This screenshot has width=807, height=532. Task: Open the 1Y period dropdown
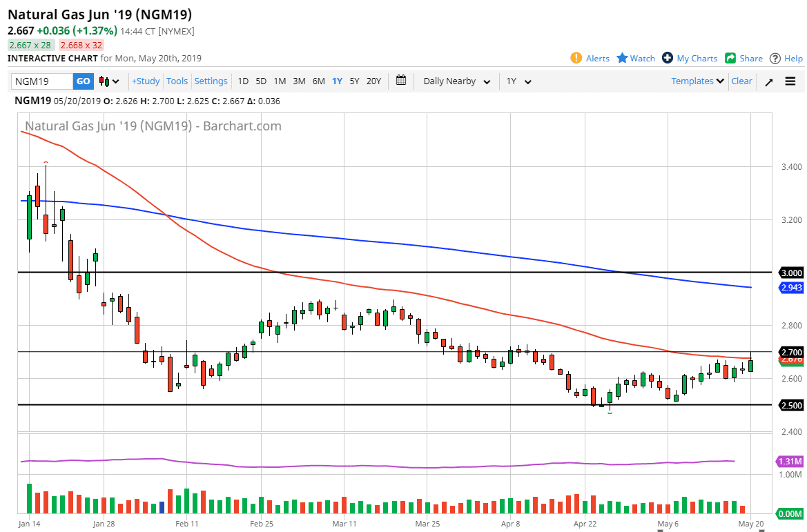click(x=518, y=81)
